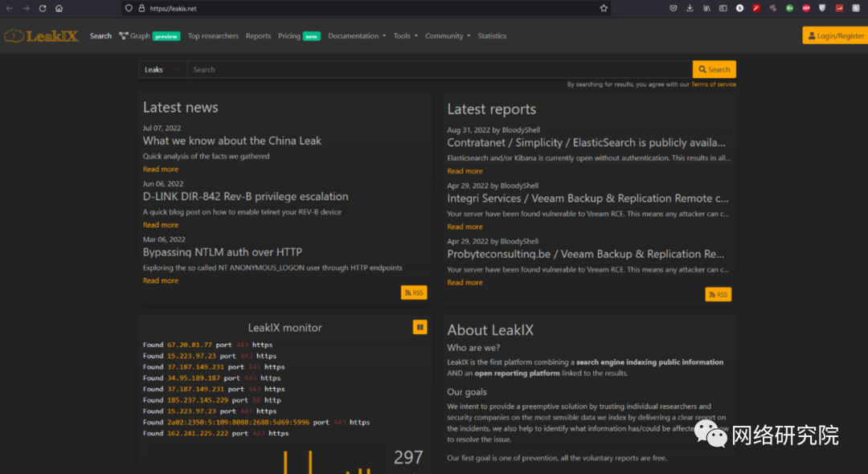Viewport: 868px width, 474px height.
Task: Open monitor IP 162.241.225.222
Action: pyautogui.click(x=198, y=434)
